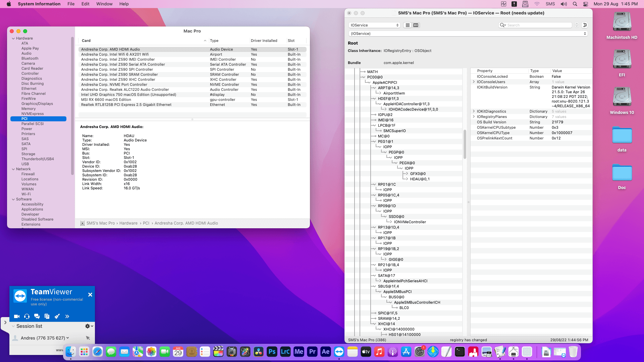Toggle the list view button in IORegistryExplorer

click(x=408, y=25)
